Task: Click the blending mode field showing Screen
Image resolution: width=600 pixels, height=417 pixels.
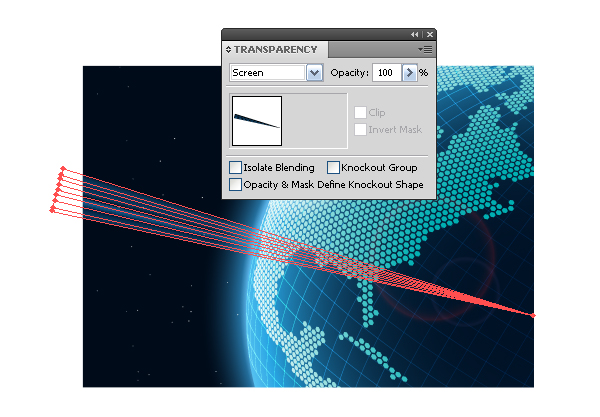Action: click(x=267, y=73)
